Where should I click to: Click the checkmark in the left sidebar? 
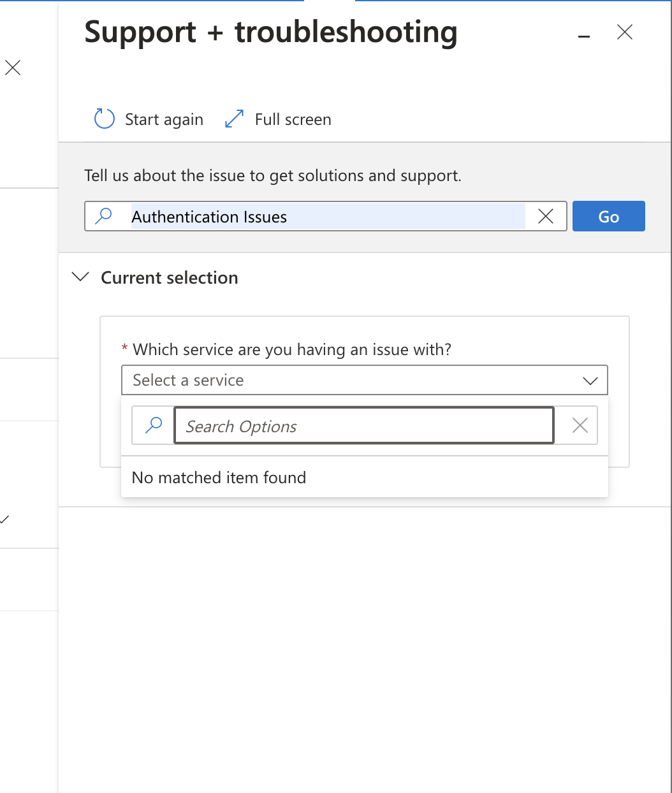(x=4, y=520)
